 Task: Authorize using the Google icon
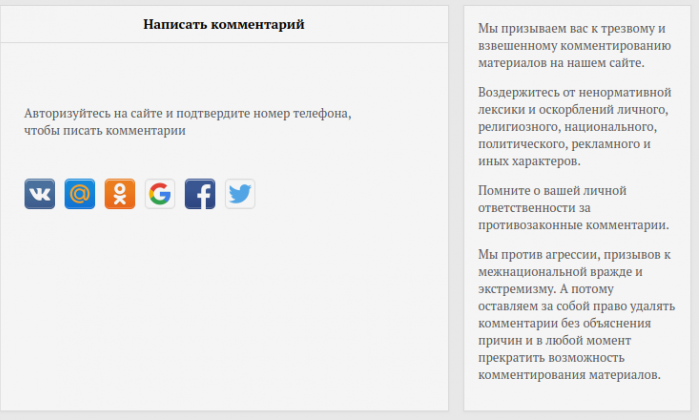click(160, 194)
